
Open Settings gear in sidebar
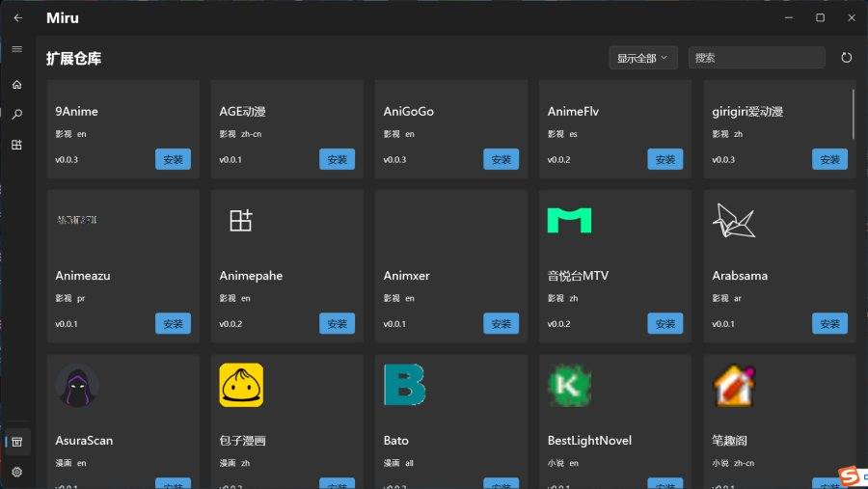pyautogui.click(x=17, y=472)
